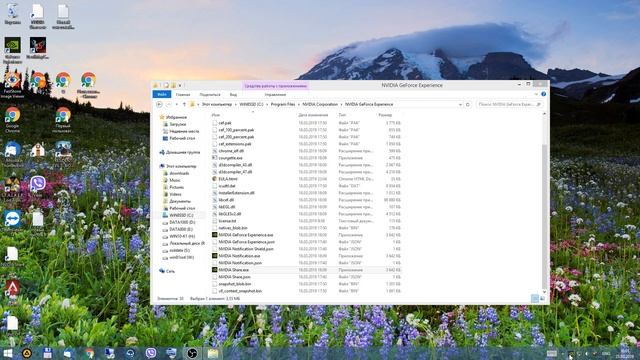Select cef_extensions.pak file name

point(235,144)
